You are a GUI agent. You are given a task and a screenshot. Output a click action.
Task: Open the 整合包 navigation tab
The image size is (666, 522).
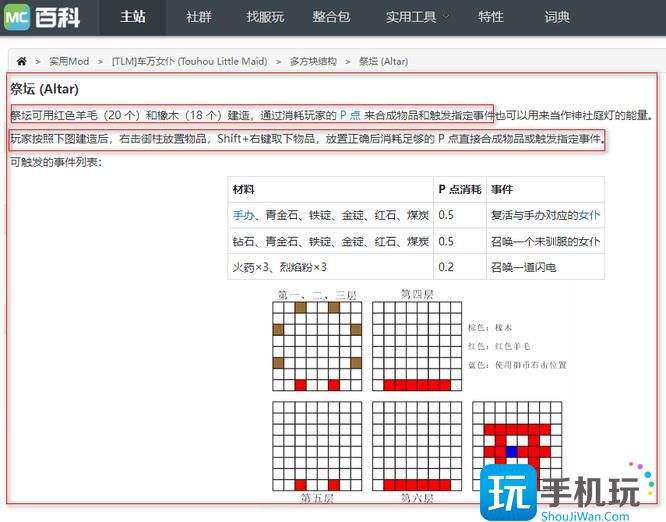[x=331, y=17]
